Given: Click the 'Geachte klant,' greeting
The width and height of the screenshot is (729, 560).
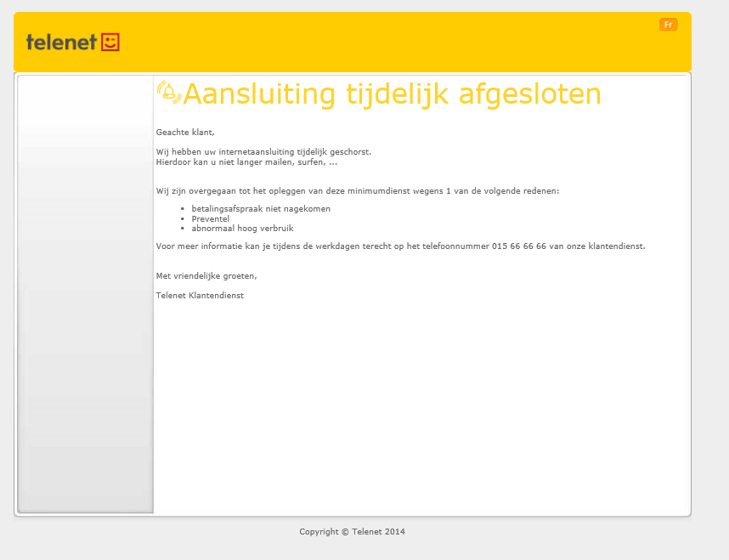Looking at the screenshot, I should (x=185, y=133).
